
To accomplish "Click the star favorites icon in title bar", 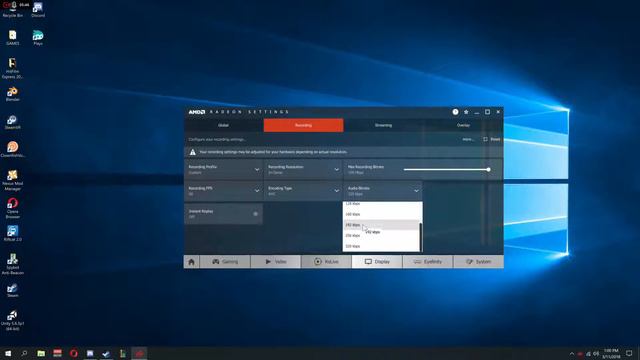I will pyautogui.click(x=466, y=112).
